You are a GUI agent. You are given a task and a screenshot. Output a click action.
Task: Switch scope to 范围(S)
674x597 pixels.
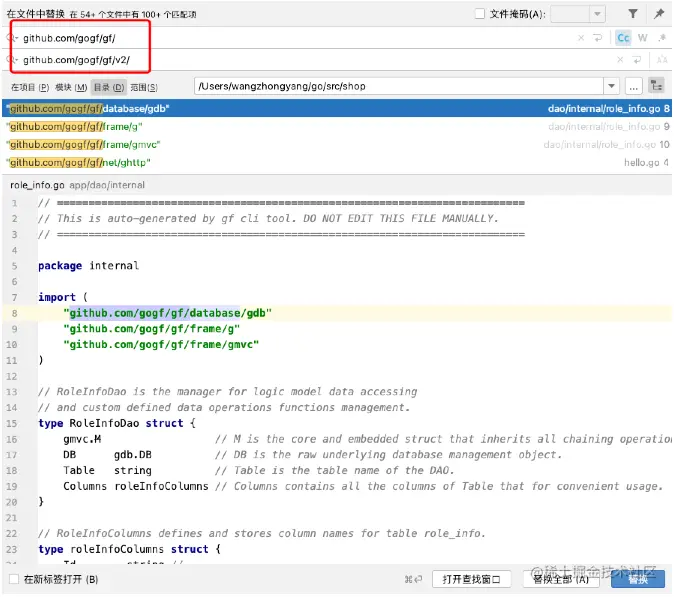tap(144, 87)
